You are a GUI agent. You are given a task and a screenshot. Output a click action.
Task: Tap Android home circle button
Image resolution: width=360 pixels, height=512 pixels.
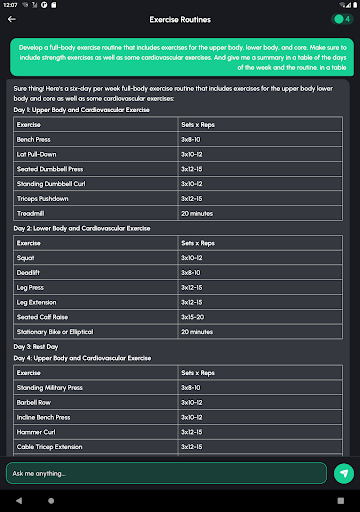coord(51,501)
